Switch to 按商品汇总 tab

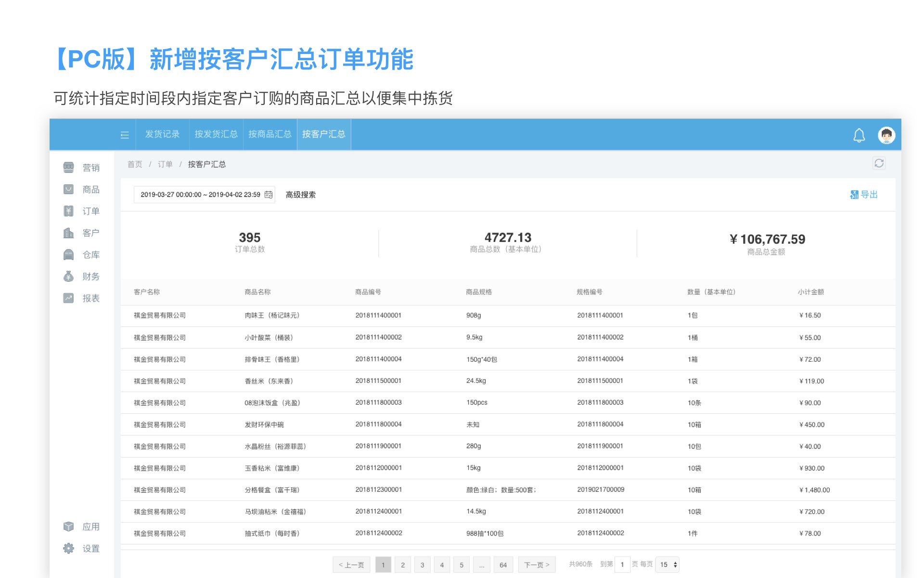click(x=270, y=134)
